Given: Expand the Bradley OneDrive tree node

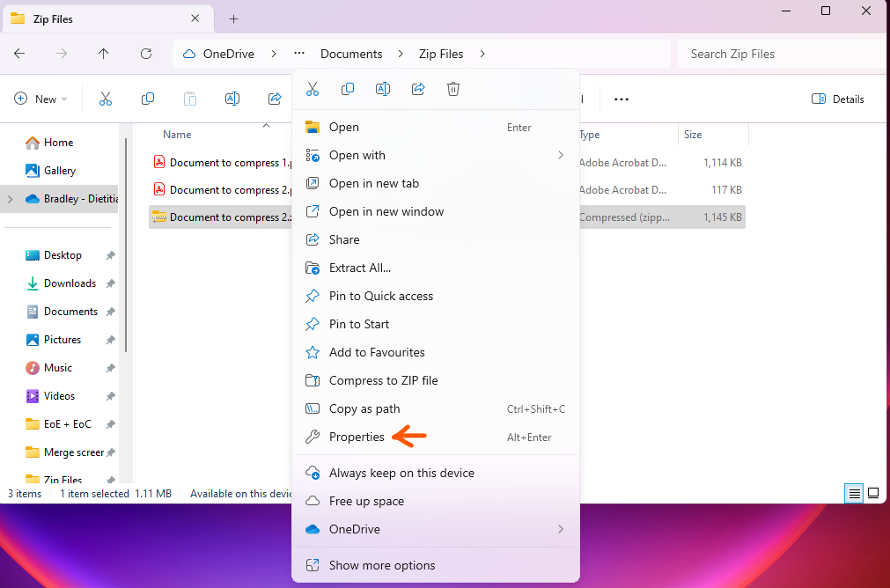Looking at the screenshot, I should 11,199.
